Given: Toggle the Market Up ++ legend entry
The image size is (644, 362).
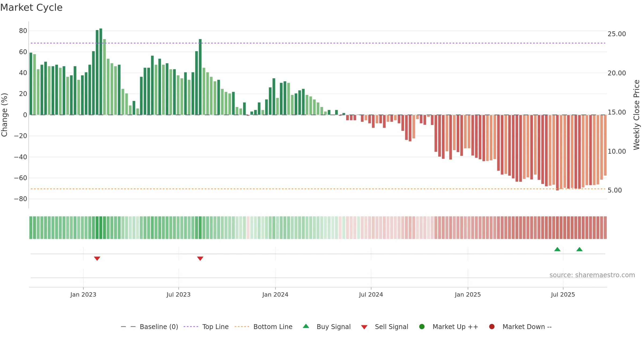Looking at the screenshot, I should pyautogui.click(x=449, y=327).
